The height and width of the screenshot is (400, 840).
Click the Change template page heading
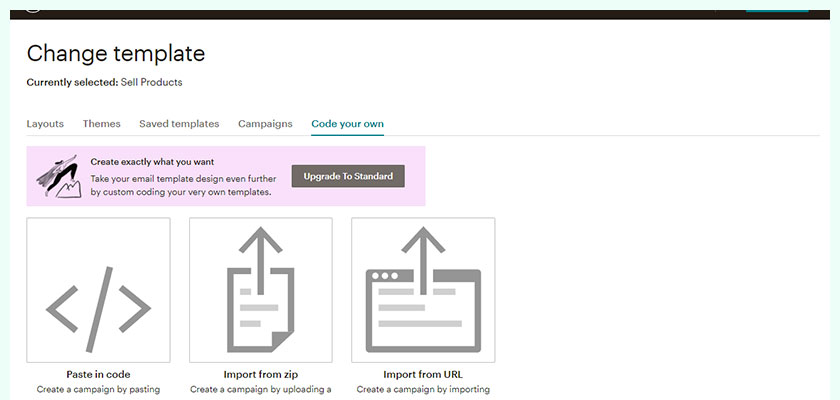pos(116,54)
